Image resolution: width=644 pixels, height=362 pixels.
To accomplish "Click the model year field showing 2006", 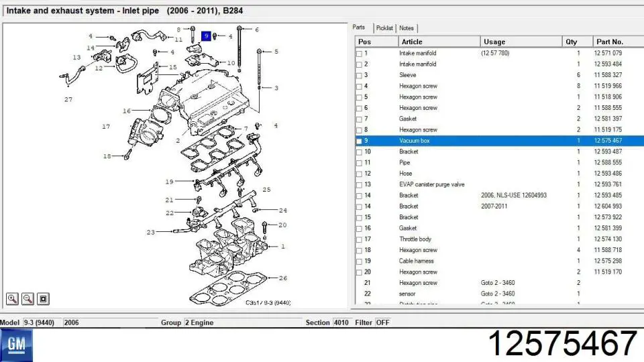I will pyautogui.click(x=111, y=322).
